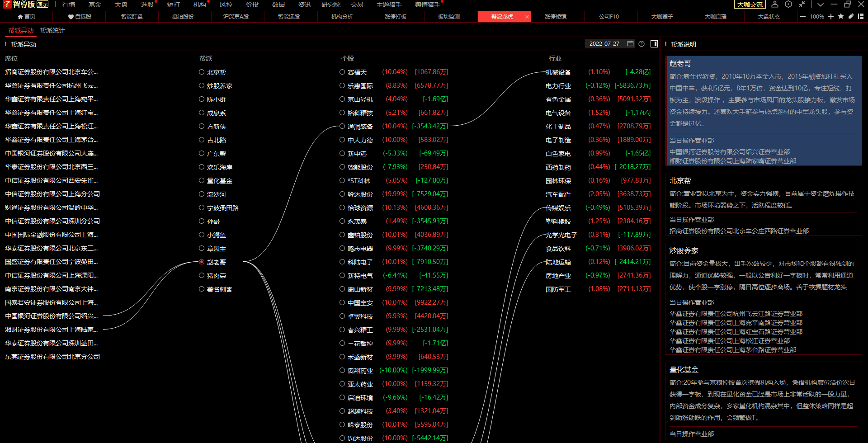Select the 陈小群 radio button
The image size is (868, 443).
[x=202, y=99]
